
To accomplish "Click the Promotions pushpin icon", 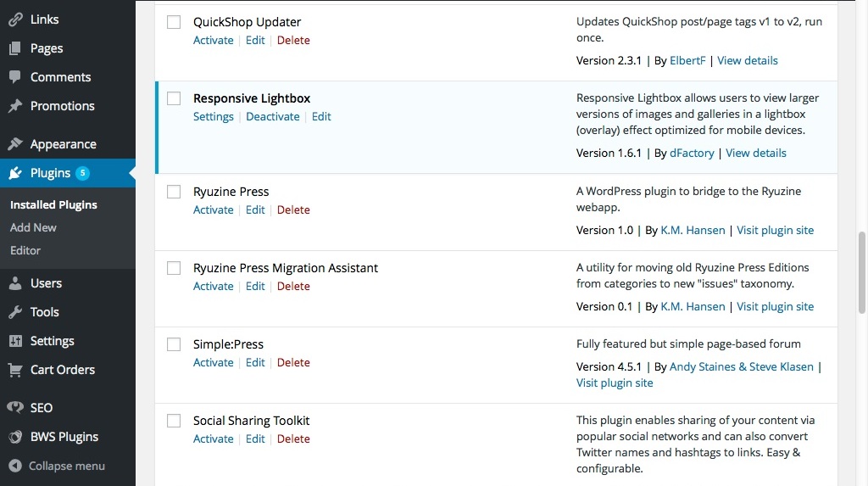I will pos(15,106).
